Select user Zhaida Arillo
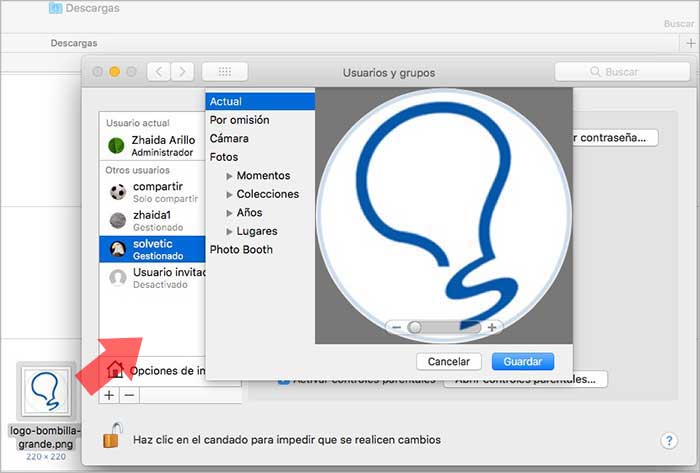The height and width of the screenshot is (473, 700). (152, 146)
